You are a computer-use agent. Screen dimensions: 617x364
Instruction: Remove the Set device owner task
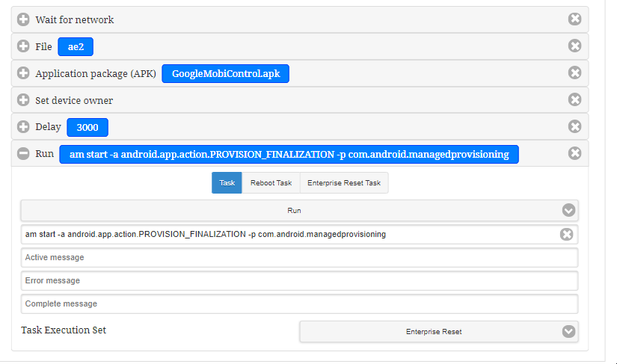pyautogui.click(x=574, y=99)
